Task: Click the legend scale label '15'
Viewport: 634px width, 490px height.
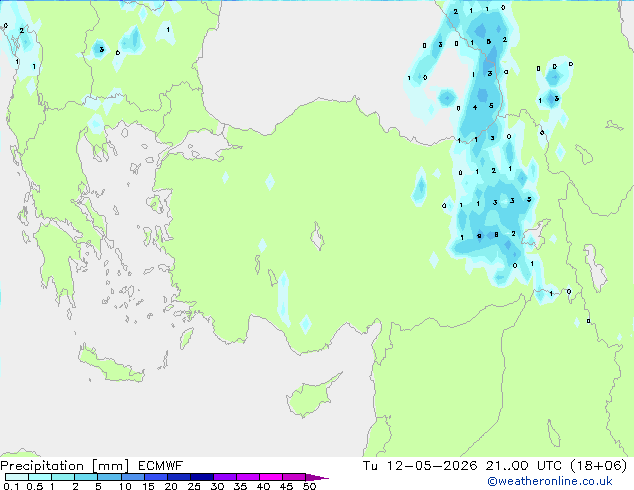Action: coord(148,486)
